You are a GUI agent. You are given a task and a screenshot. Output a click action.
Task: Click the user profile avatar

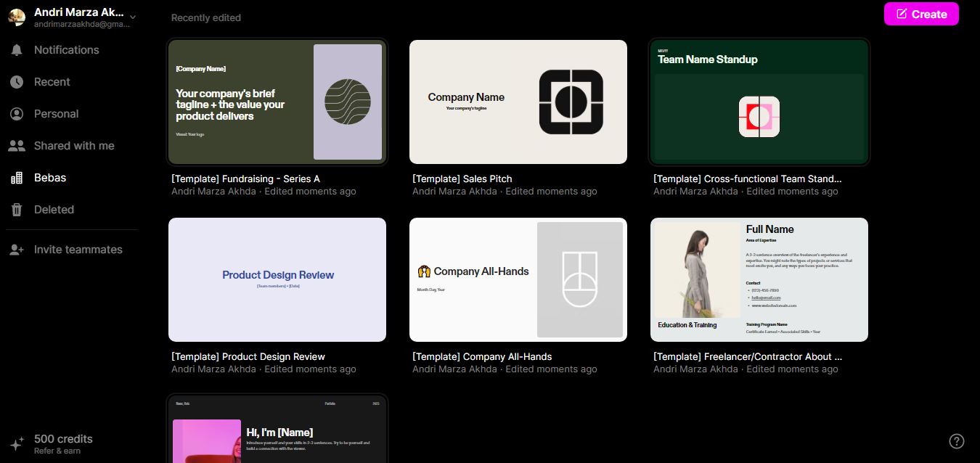(x=17, y=17)
